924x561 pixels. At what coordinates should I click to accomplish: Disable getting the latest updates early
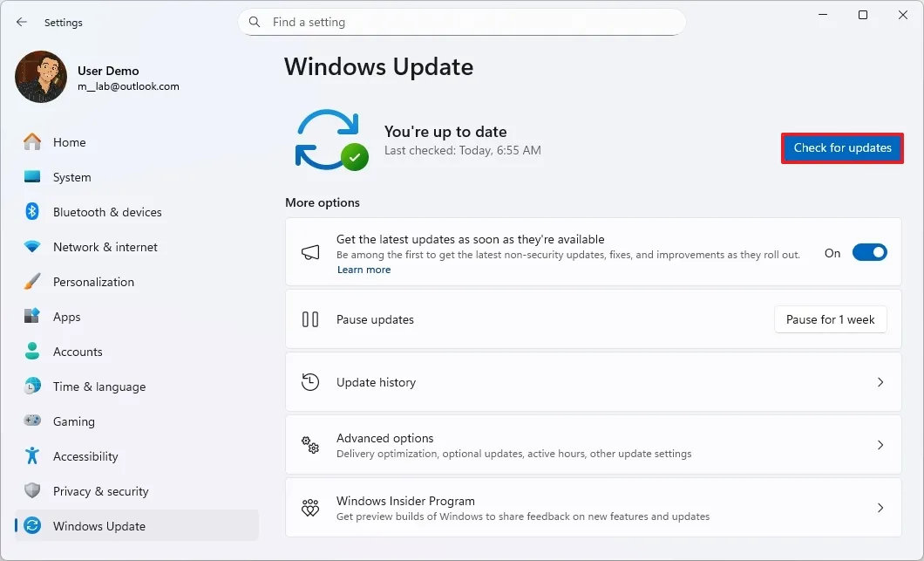[x=869, y=252]
